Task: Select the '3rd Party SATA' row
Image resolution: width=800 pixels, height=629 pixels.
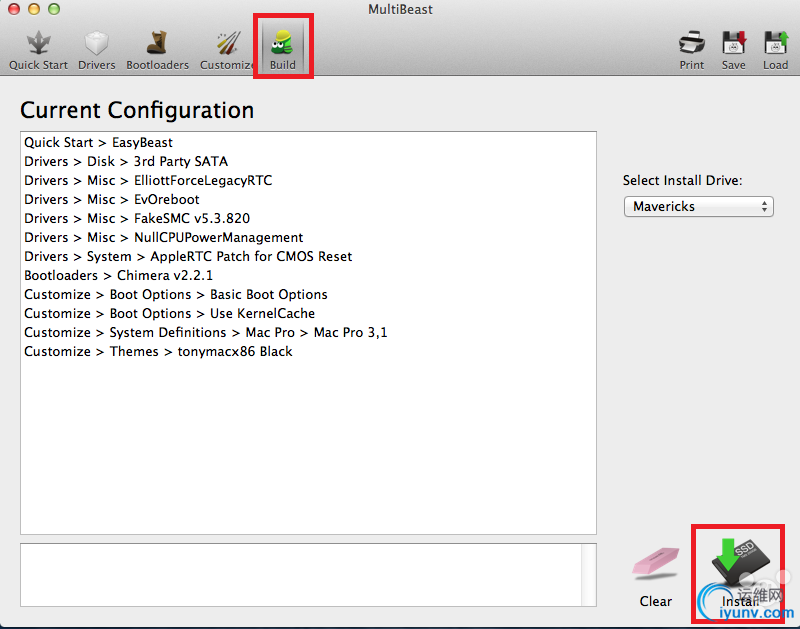Action: [x=308, y=161]
